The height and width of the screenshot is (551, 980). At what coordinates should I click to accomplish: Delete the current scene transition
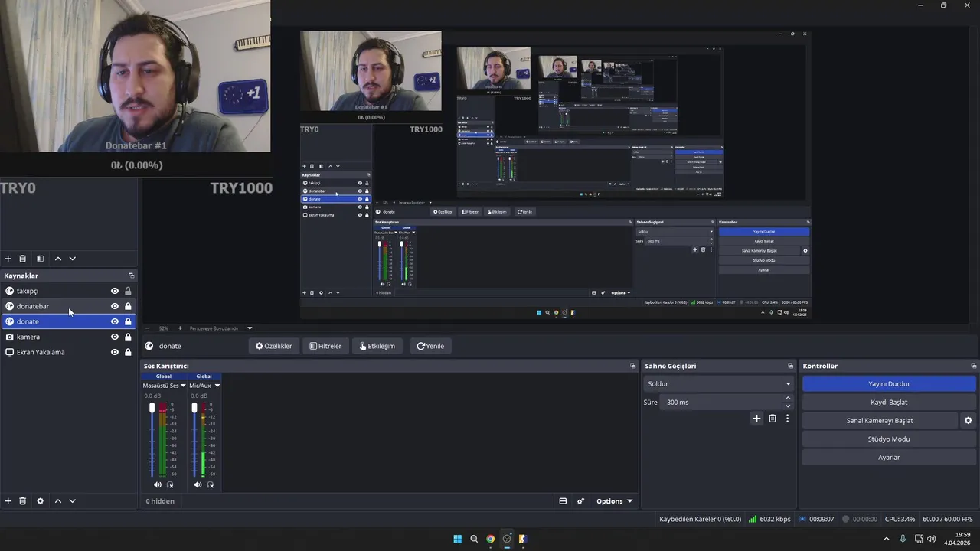click(772, 419)
